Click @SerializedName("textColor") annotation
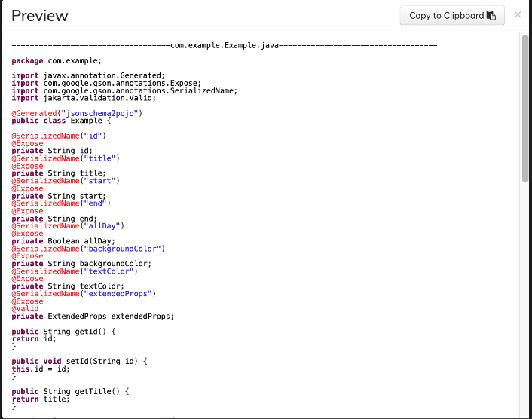 [75, 271]
